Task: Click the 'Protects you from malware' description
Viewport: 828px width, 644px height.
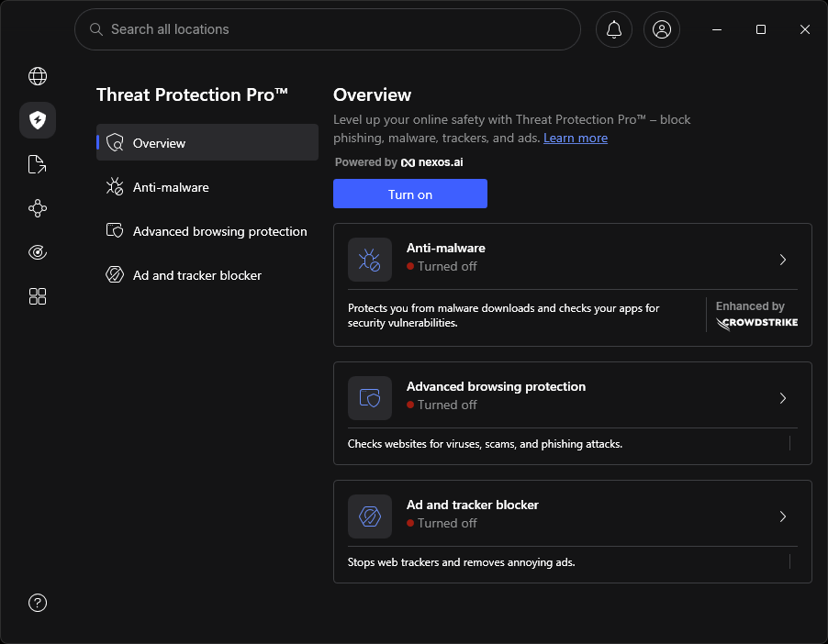Action: 503,316
